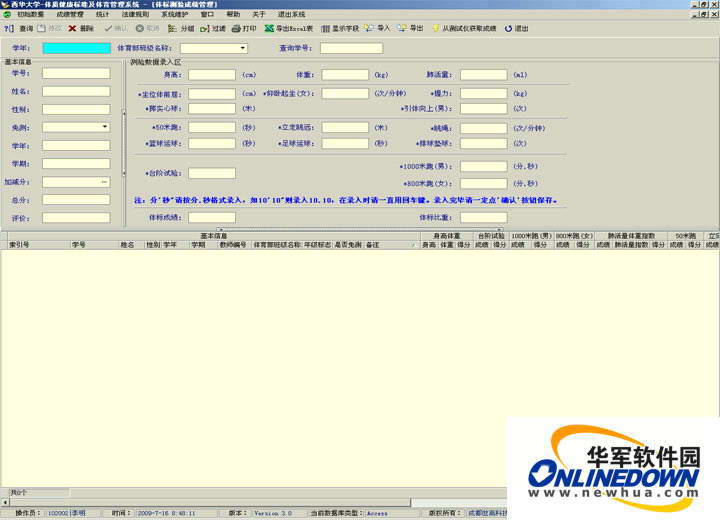This screenshot has width=720, height=520.
Task: Click the 过滤 filter toolbar icon
Action: coord(204,28)
